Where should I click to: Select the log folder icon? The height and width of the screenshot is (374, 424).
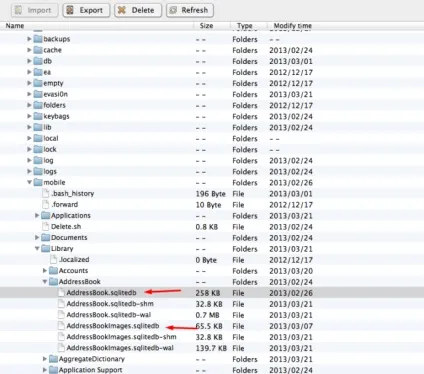pos(38,160)
